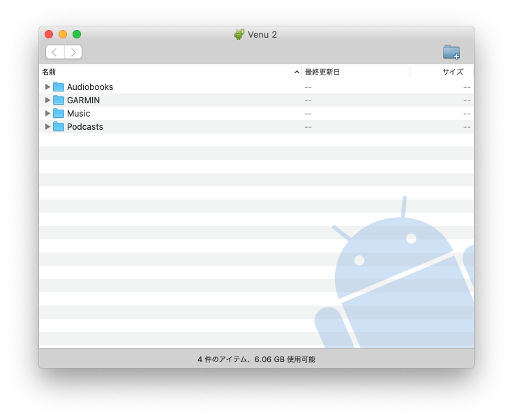Click the Venu 2 window title

click(x=262, y=35)
